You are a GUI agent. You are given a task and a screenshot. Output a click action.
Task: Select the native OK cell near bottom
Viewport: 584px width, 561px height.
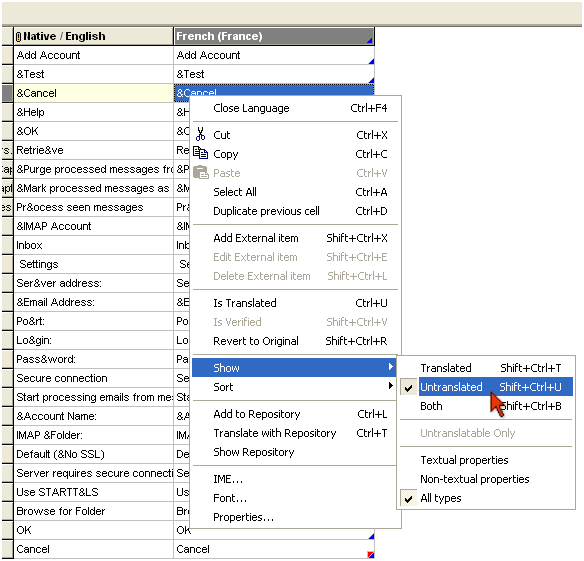coord(93,530)
